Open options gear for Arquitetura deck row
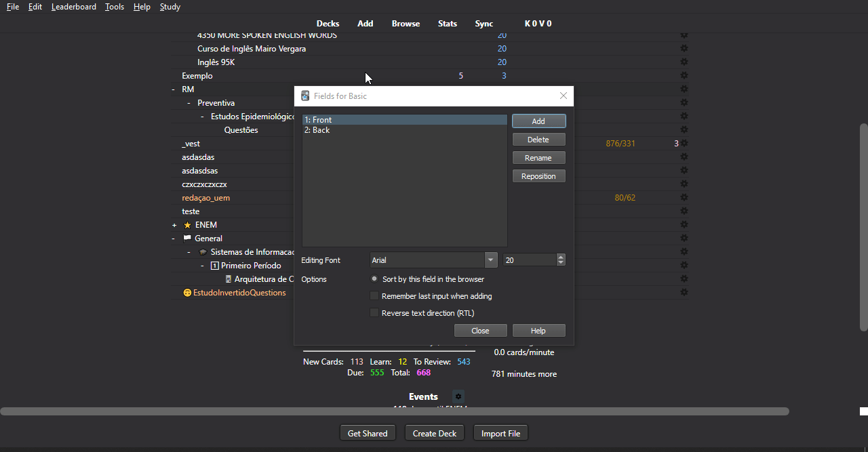The height and width of the screenshot is (452, 868). click(684, 279)
